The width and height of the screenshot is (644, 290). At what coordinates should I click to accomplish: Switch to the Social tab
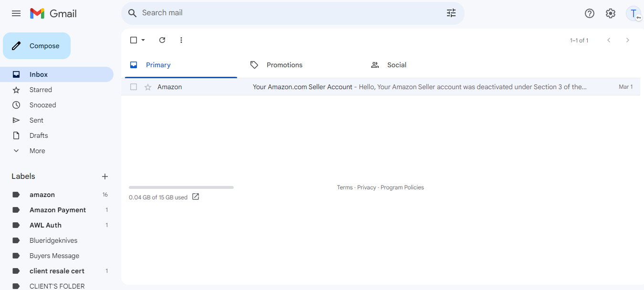coord(423,65)
